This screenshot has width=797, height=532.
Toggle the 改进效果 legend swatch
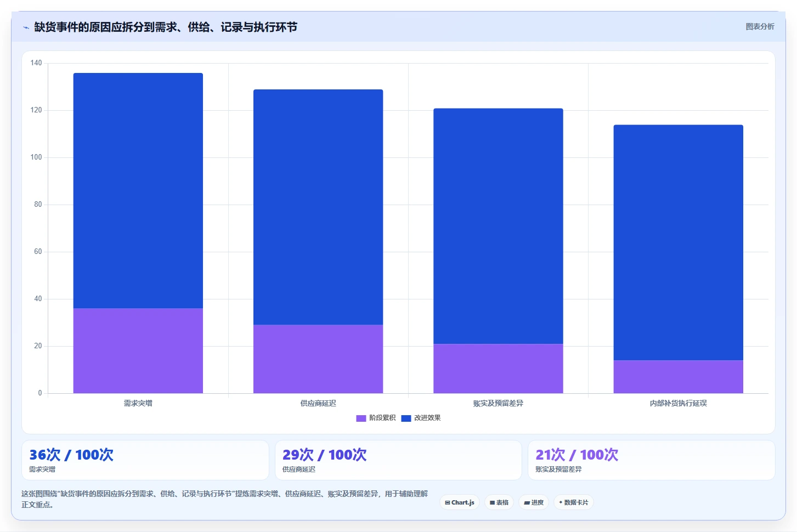coord(406,418)
